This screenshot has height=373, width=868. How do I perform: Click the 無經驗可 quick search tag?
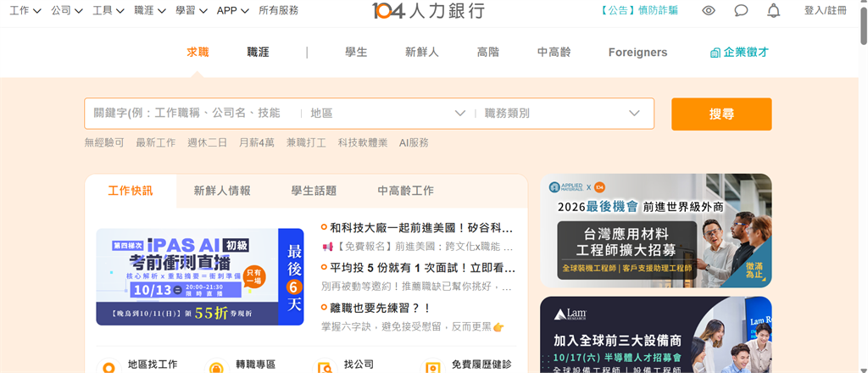104,142
